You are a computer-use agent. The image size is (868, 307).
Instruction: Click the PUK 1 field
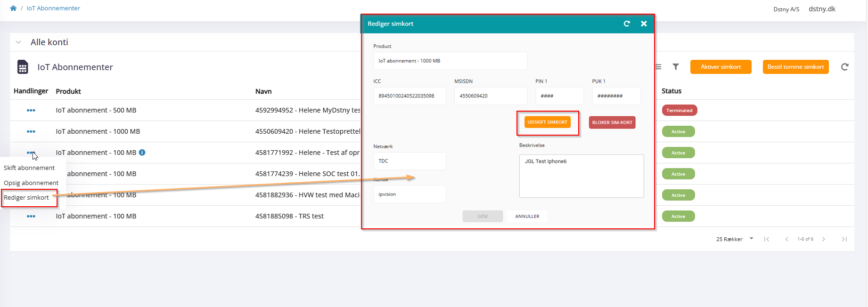(x=616, y=96)
